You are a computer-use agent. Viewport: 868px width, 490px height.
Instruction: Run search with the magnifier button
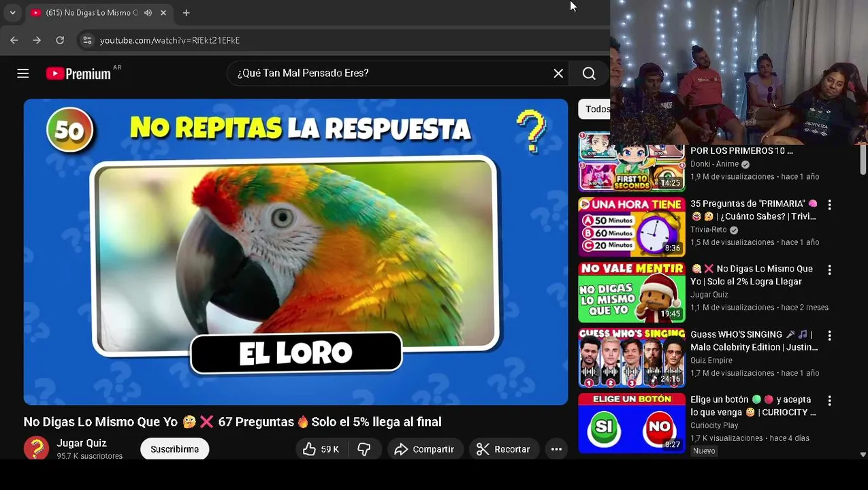pos(589,73)
